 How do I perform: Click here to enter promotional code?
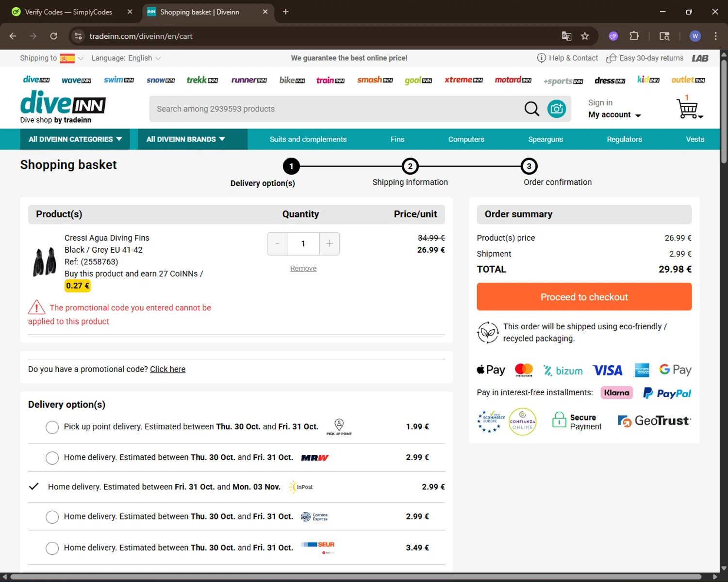tap(167, 369)
